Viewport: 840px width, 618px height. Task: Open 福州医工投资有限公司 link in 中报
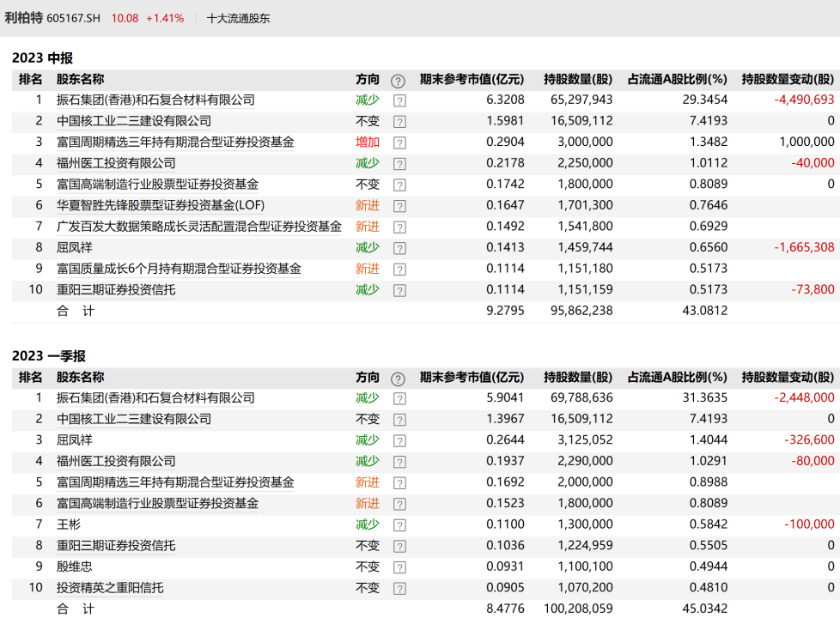click(x=116, y=163)
